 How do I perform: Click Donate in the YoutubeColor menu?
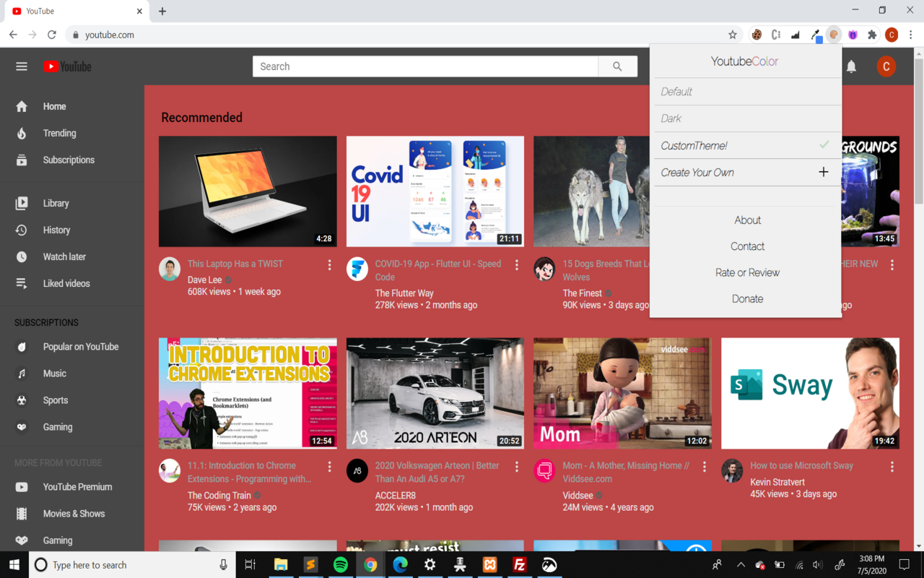(747, 298)
